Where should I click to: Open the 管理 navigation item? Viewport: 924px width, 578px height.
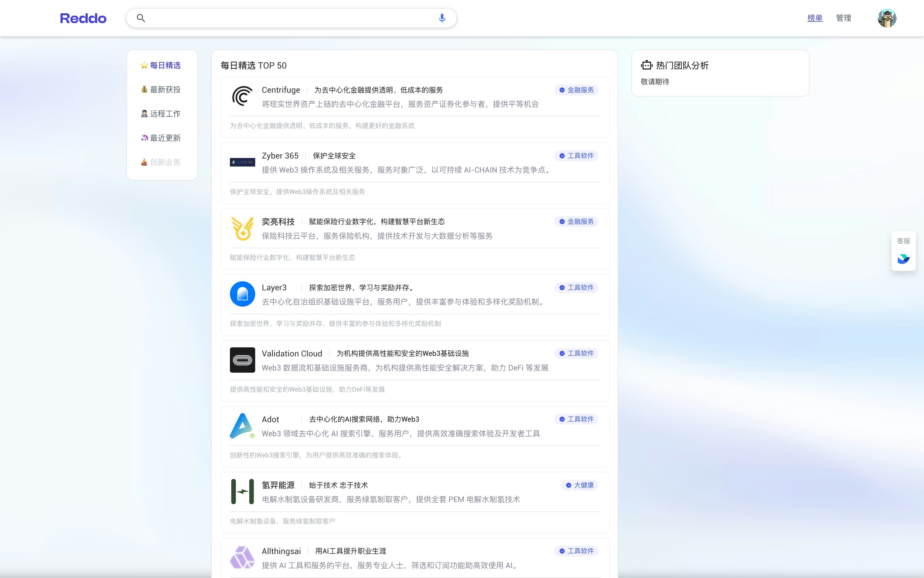pos(843,18)
